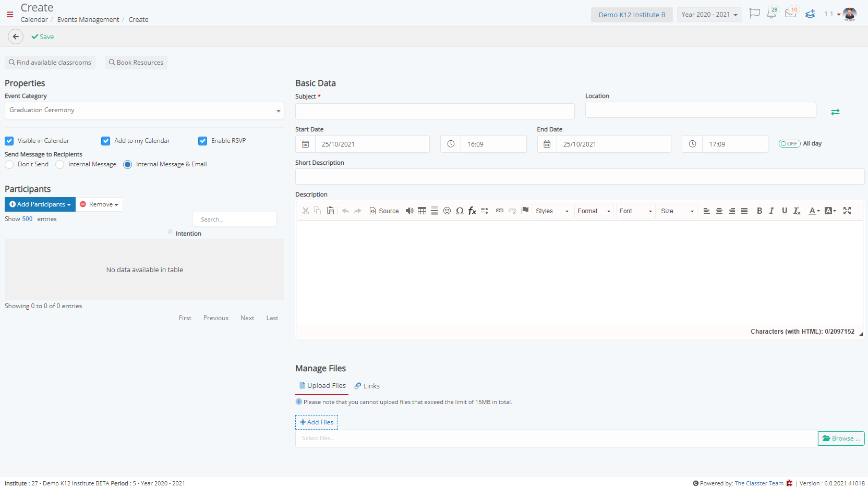Open messages envelope with 10 badge
This screenshot has height=488, width=868.
click(791, 14)
